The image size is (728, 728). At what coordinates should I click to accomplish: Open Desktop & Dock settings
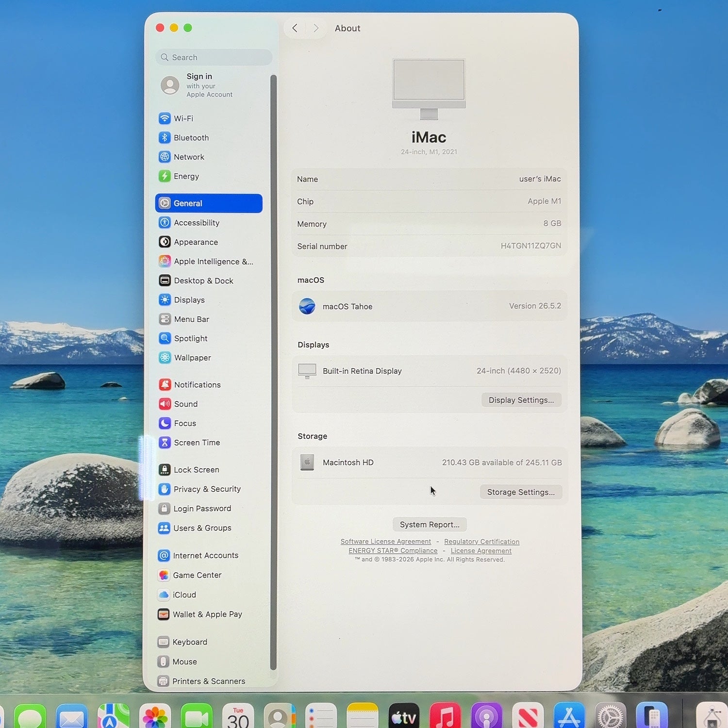coord(209,281)
